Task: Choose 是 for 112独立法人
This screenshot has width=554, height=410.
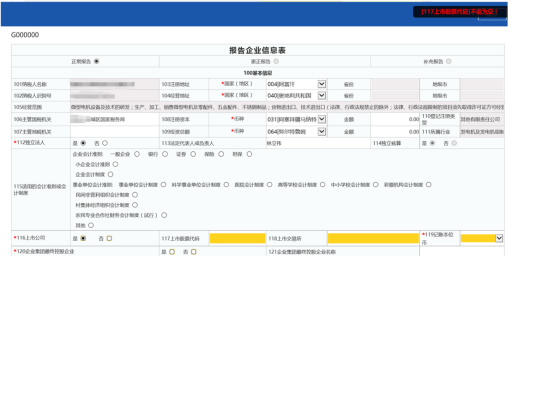Action: [83, 143]
